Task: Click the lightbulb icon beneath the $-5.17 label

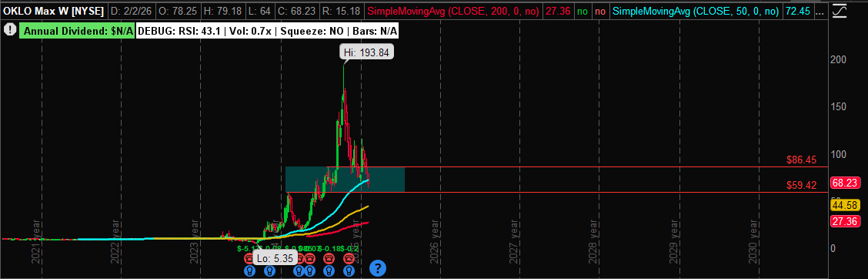Action: point(249,271)
